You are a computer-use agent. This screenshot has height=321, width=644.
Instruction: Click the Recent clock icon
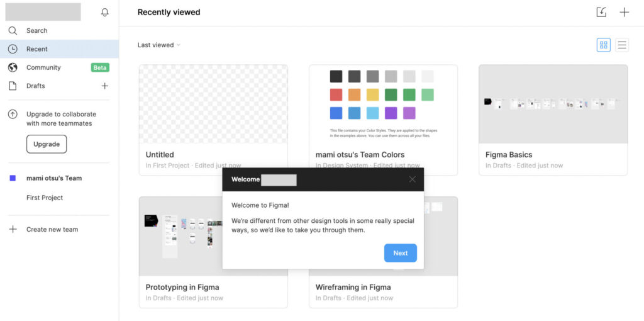13,49
